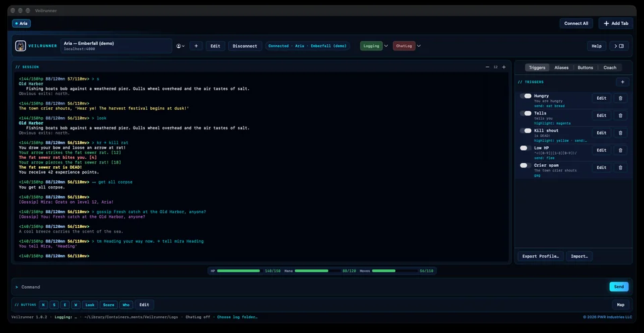Toggle the sidebar panel icon beside Help
This screenshot has width=644, height=333.
[619, 46]
